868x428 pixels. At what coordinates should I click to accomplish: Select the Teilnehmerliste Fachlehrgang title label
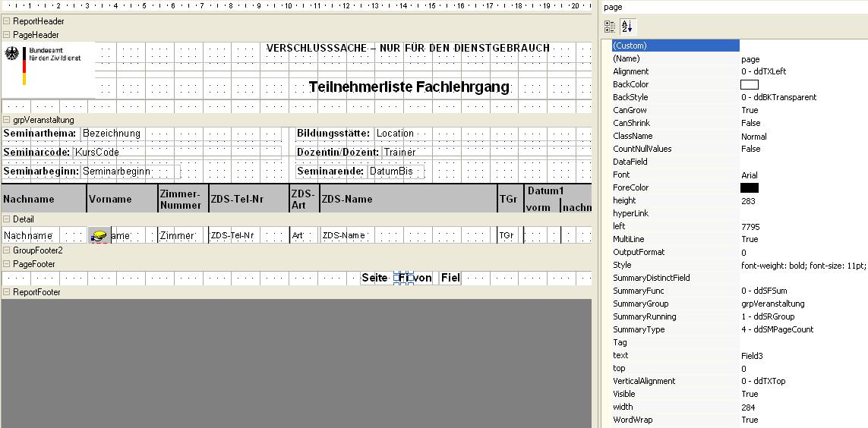[x=409, y=87]
